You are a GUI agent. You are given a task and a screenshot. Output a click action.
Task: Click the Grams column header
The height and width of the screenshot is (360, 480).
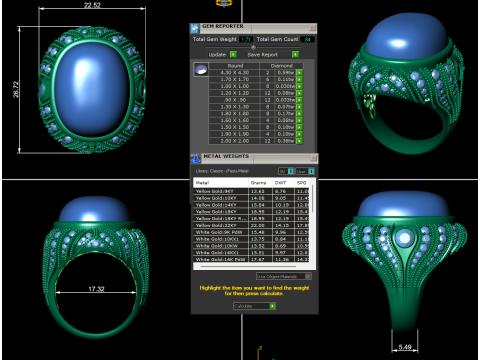point(260,183)
